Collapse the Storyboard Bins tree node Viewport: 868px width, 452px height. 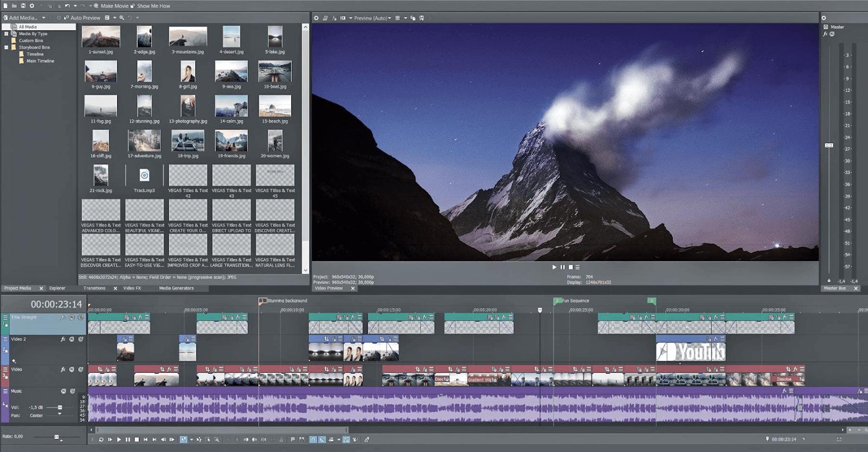pyautogui.click(x=7, y=47)
